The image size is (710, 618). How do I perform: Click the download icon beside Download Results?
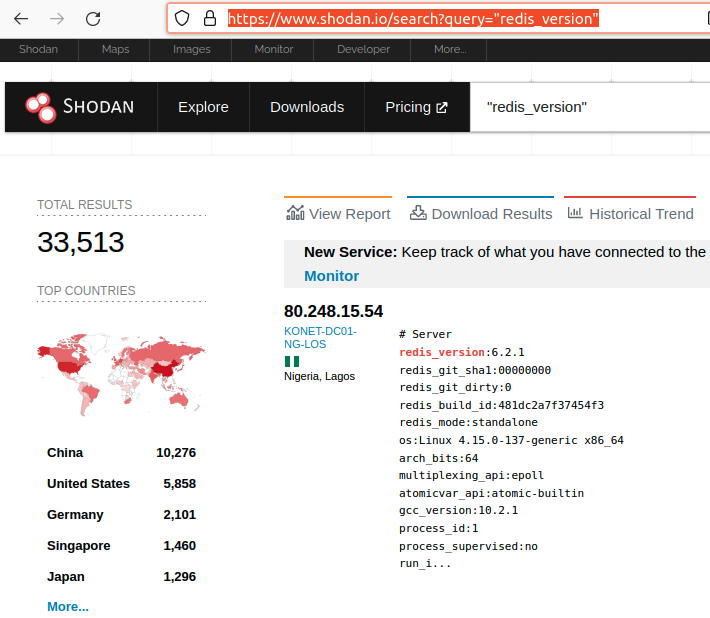[418, 213]
